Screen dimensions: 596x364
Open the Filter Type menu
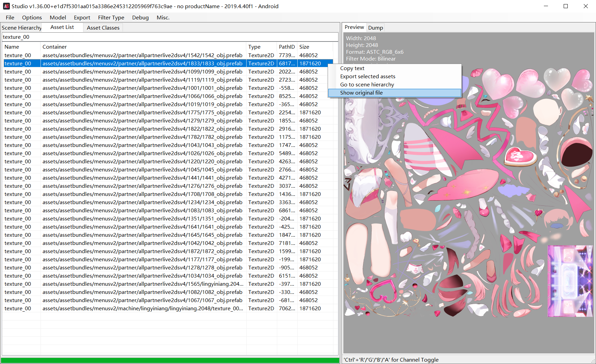coord(111,17)
